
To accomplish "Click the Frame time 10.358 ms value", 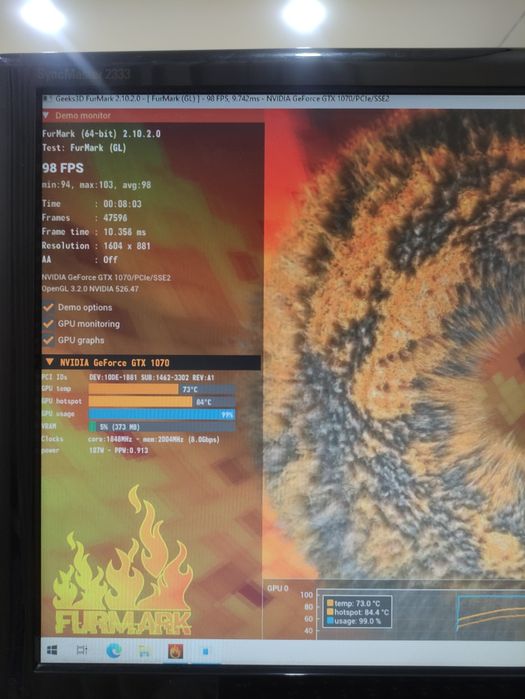I will pos(125,232).
